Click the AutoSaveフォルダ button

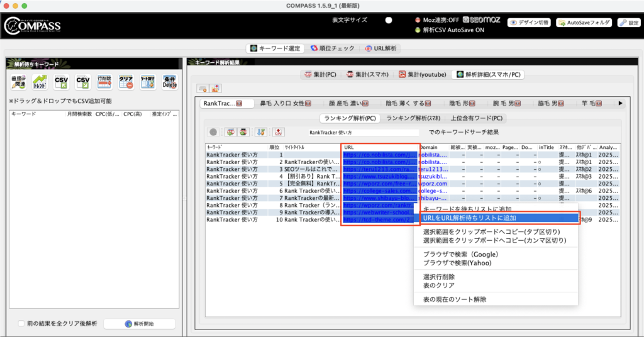(584, 22)
